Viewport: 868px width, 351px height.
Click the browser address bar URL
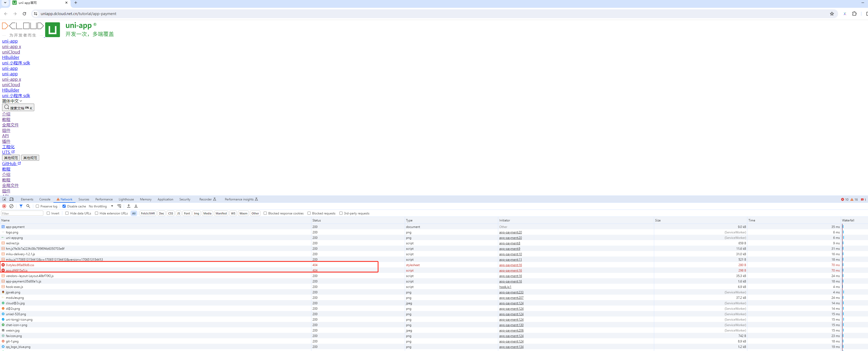[79, 14]
